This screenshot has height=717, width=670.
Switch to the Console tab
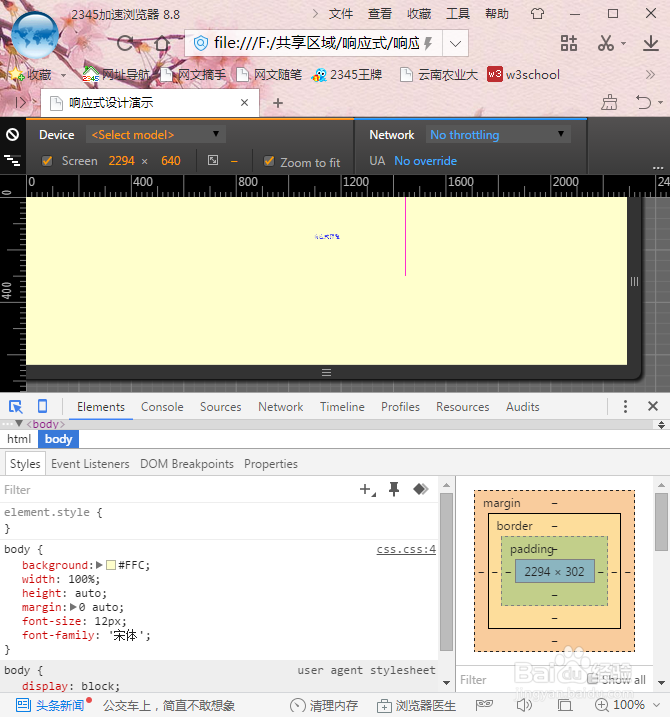coord(162,407)
